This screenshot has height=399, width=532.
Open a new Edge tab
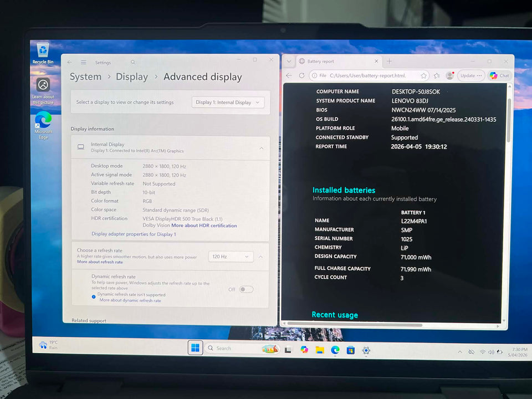(389, 62)
